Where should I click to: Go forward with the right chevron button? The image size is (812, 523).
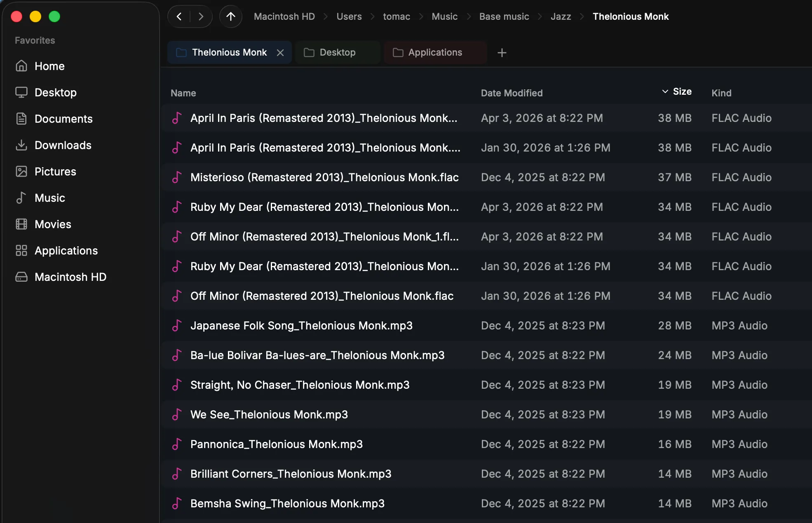point(201,16)
